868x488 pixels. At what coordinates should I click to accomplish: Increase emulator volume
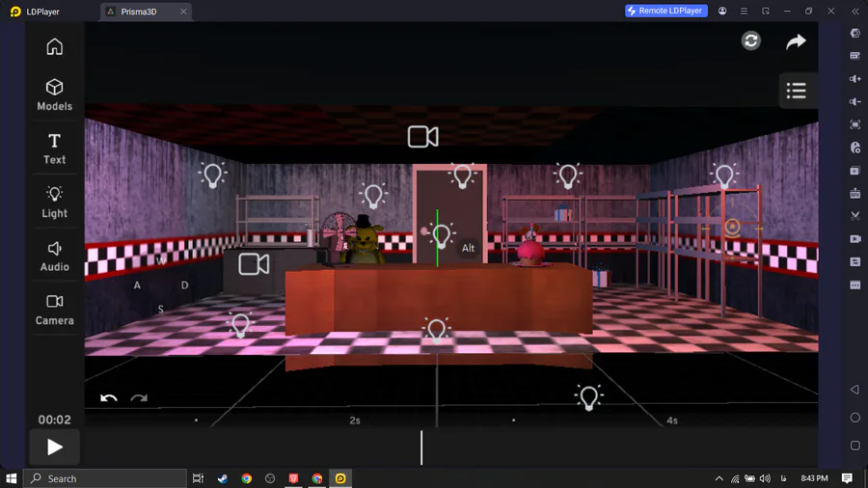click(x=854, y=79)
